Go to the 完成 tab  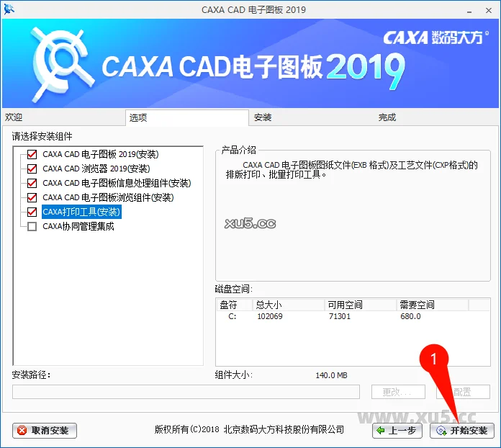tap(387, 117)
